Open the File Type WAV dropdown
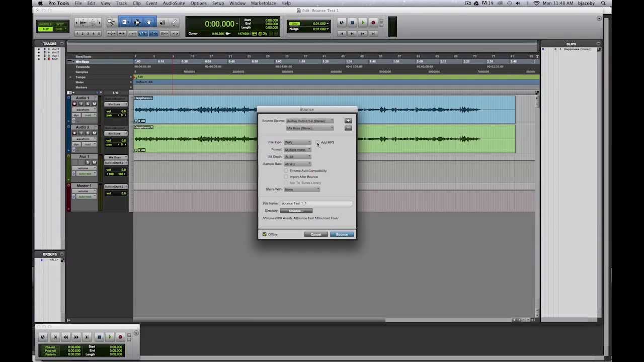644x362 pixels. (297, 142)
